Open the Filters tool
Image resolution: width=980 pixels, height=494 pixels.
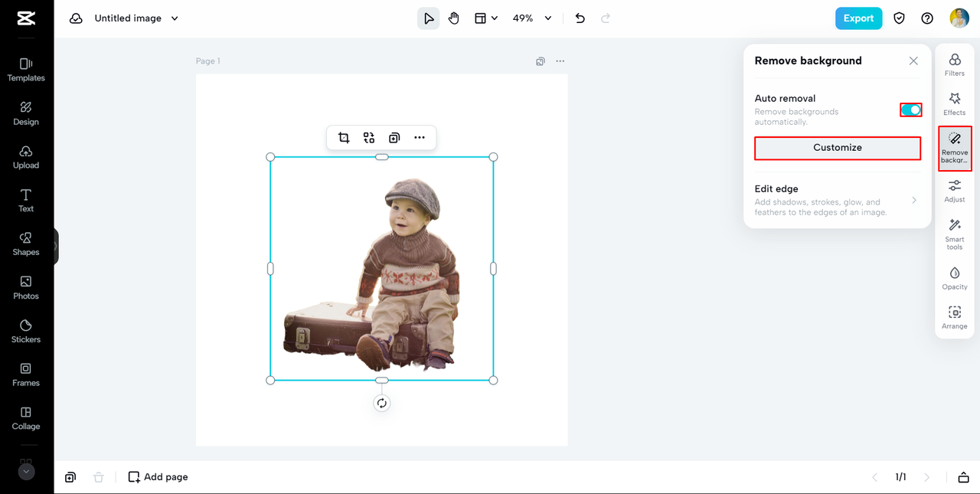955,65
